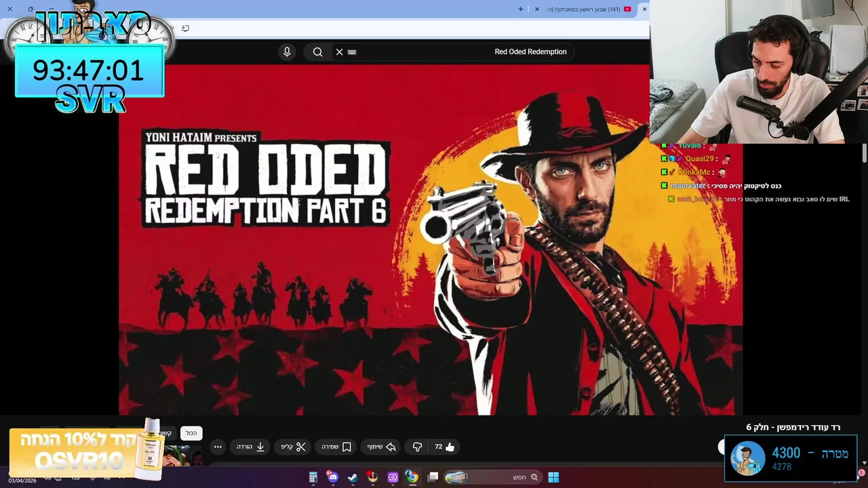Click the microphone voice search icon
This screenshot has width=868, height=488.
click(x=287, y=52)
